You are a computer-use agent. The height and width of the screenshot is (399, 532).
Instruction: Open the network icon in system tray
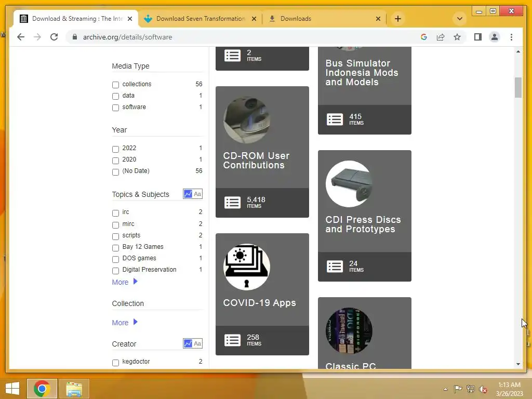[470, 389]
